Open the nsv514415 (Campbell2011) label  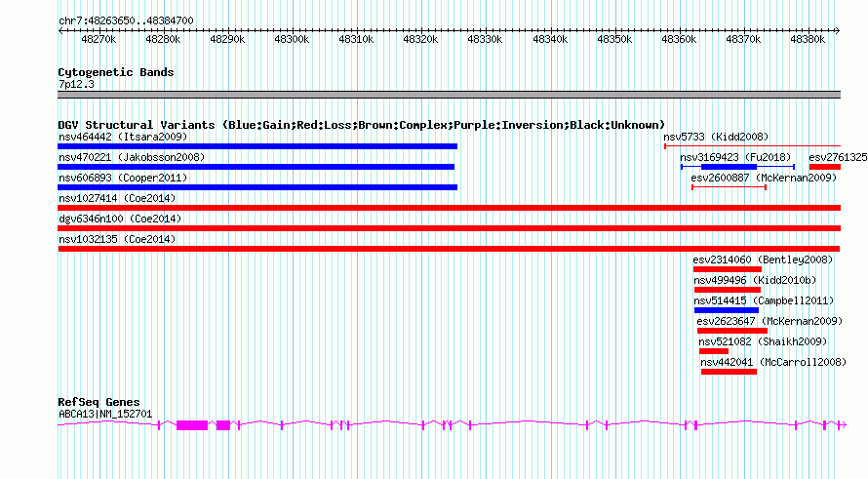[764, 300]
